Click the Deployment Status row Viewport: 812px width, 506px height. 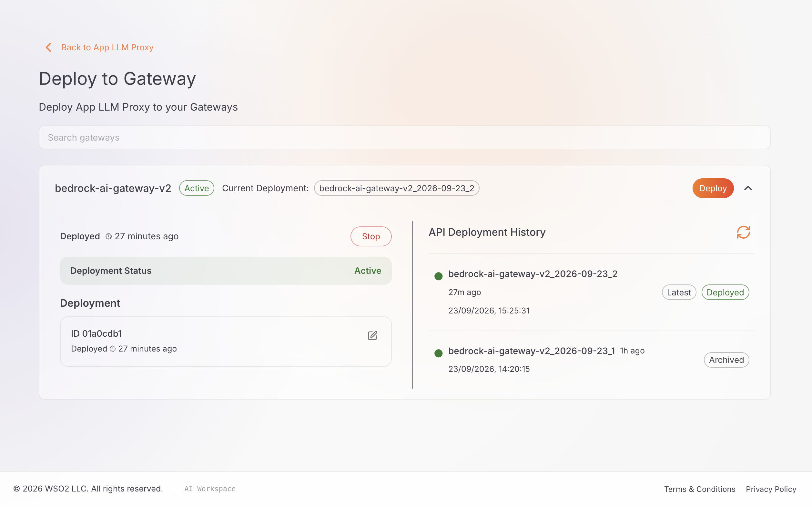pos(226,271)
